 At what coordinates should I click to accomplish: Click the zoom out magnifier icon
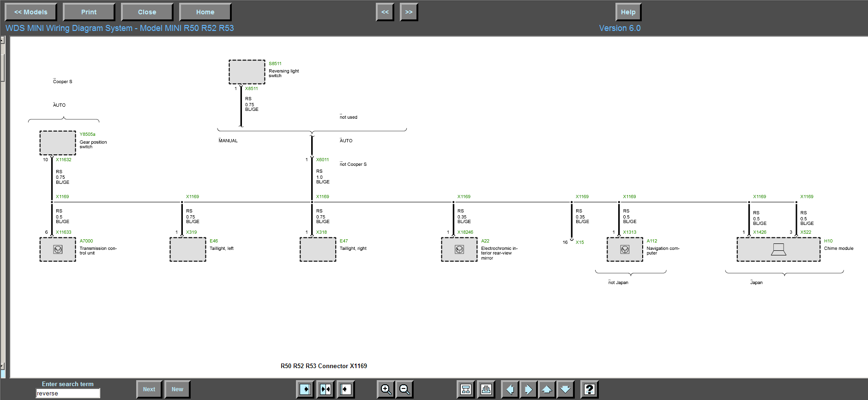click(x=404, y=389)
